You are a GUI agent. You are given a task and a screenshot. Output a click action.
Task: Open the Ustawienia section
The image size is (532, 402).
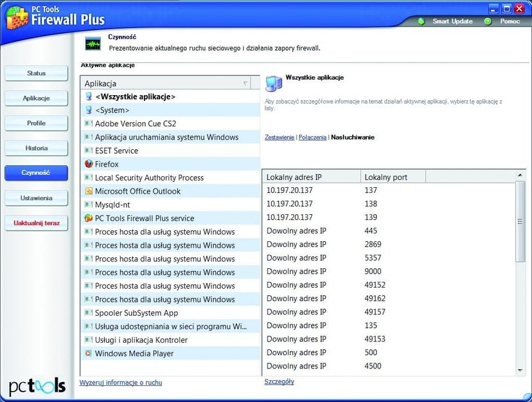[36, 198]
